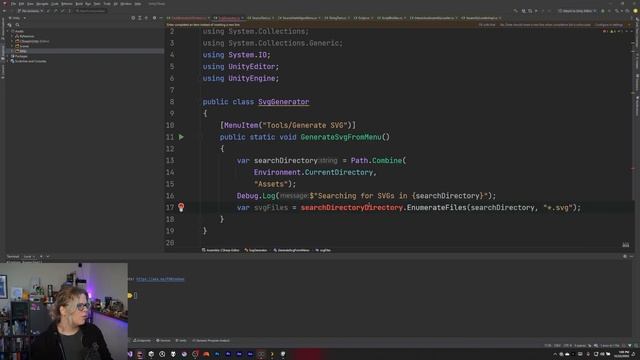The height and width of the screenshot is (360, 640).
Task: Click the search field in the main toolbar
Action: (91, 11)
